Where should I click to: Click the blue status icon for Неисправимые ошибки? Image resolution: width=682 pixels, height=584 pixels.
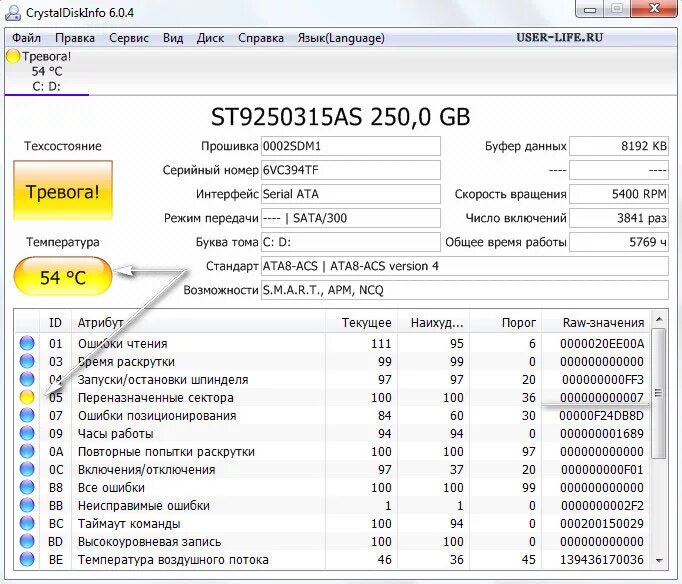[x=27, y=505]
